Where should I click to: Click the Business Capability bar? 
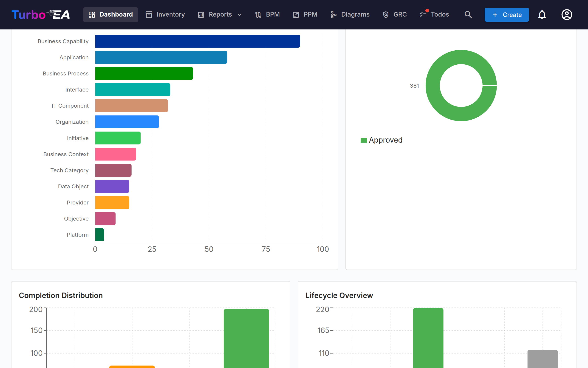click(198, 41)
